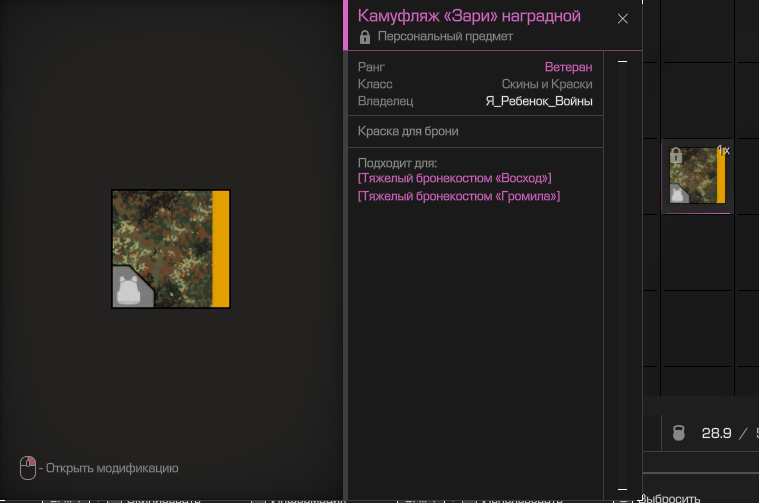
Task: Click the lock icon on inventory item
Action: point(676,155)
